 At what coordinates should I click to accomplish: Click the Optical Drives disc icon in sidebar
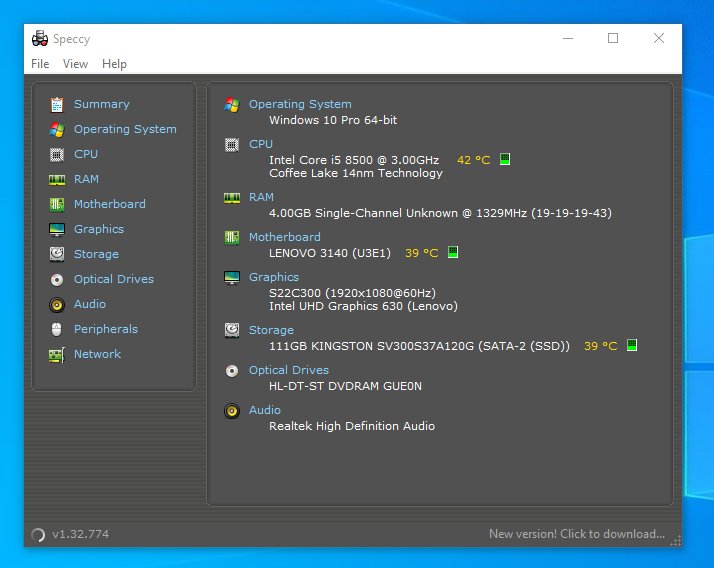(57, 280)
